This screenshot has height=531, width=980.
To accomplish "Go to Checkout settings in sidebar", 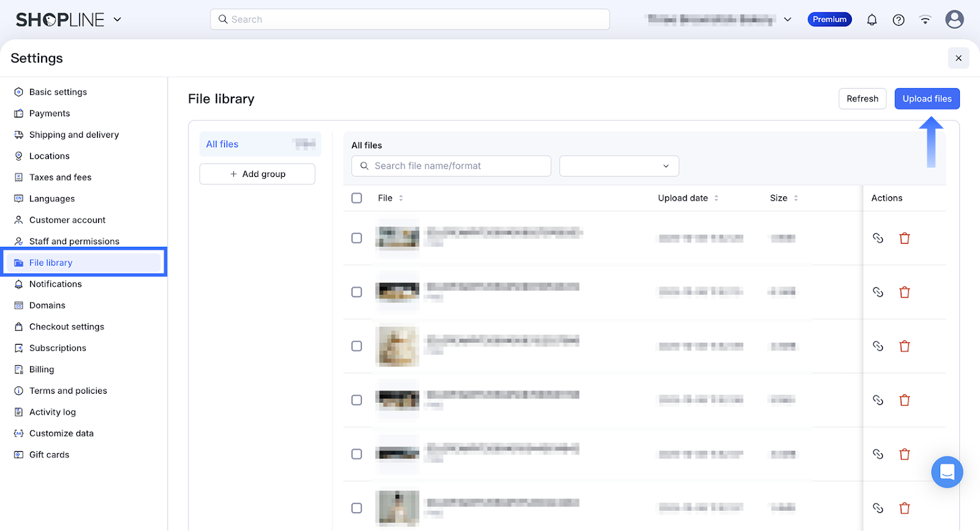I will tap(66, 326).
